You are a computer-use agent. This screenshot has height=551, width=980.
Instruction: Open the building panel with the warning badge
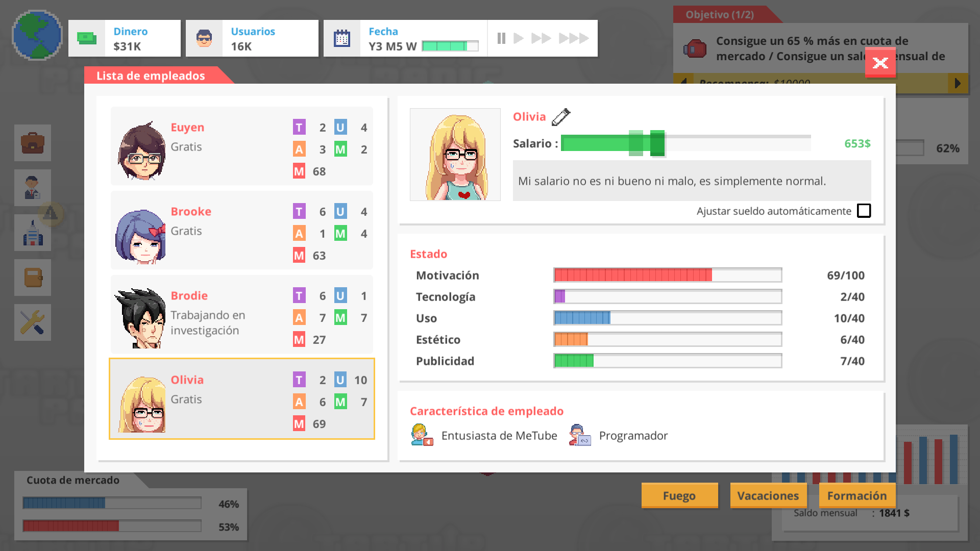click(33, 233)
